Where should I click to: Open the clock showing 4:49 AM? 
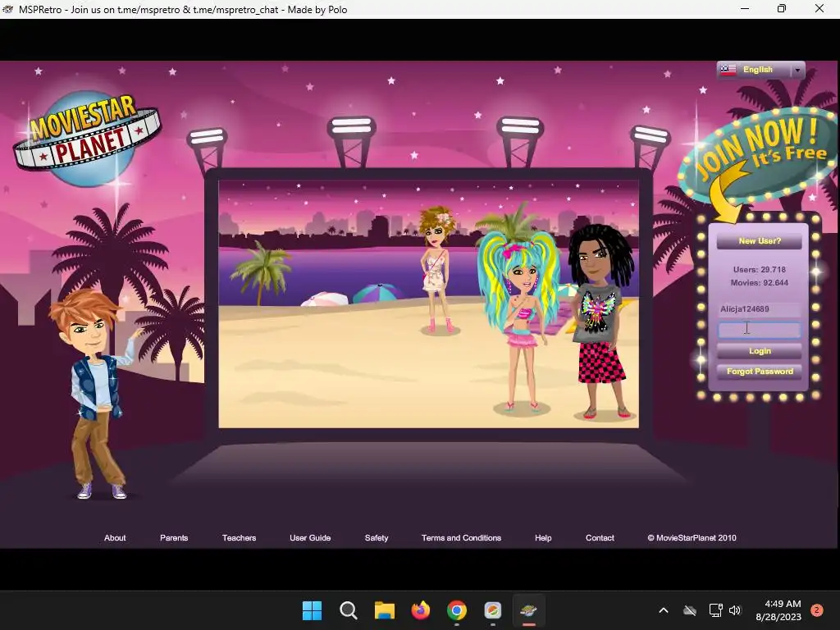[x=778, y=610]
